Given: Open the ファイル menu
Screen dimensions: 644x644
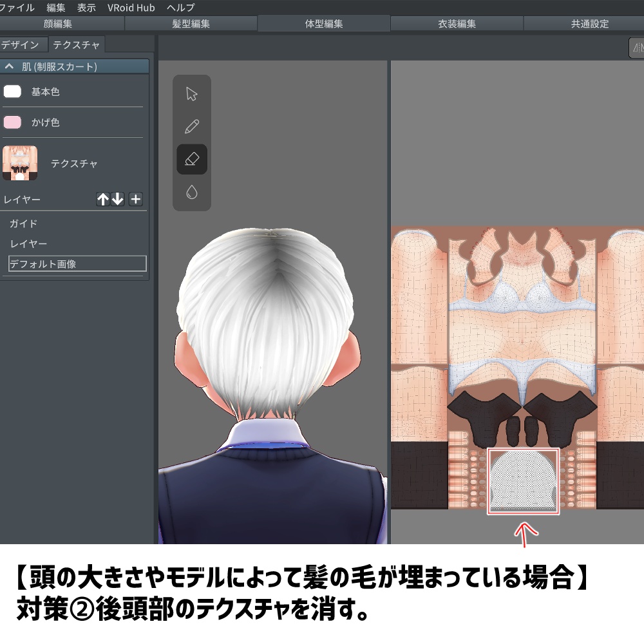Looking at the screenshot, I should (16, 8).
